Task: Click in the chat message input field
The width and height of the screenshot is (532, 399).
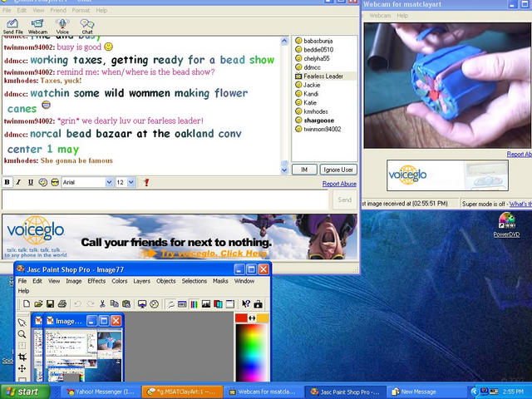Action: click(x=165, y=199)
